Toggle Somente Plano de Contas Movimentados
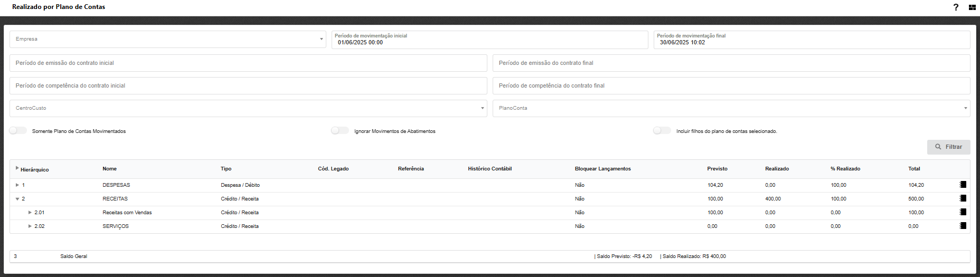980x277 pixels. click(18, 131)
